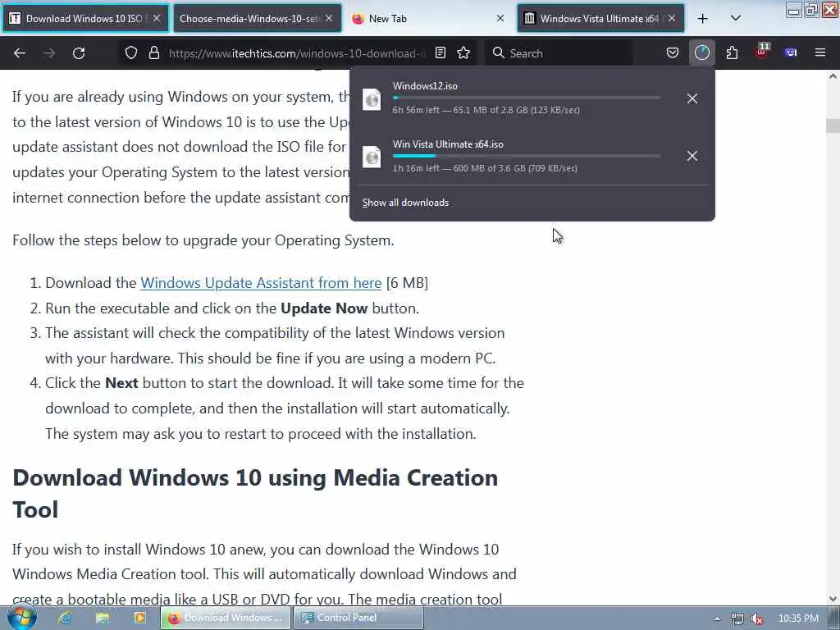Select Firefox Download Windows taskbar button
The height and width of the screenshot is (630, 840).
pos(226,618)
